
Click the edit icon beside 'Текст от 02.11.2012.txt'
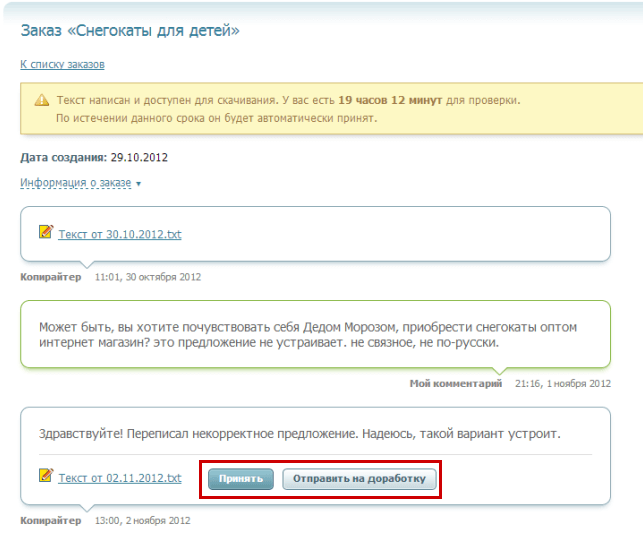click(46, 475)
